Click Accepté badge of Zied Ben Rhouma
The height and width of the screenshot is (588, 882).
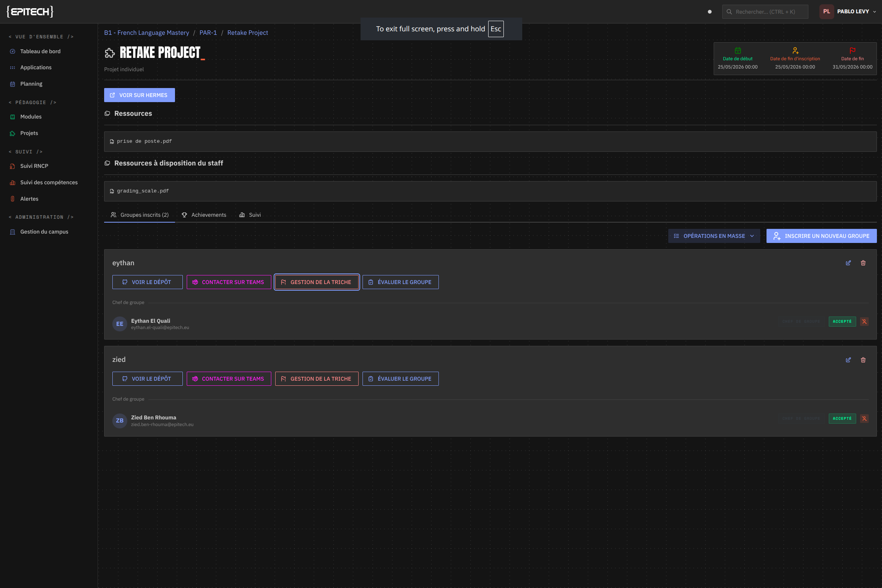pyautogui.click(x=842, y=419)
